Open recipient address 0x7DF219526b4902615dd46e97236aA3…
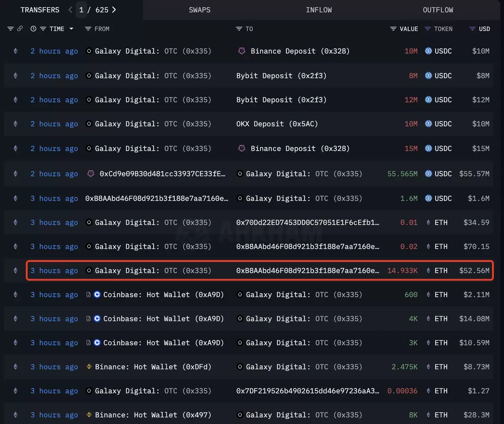The height and width of the screenshot is (424, 504). coord(308,391)
